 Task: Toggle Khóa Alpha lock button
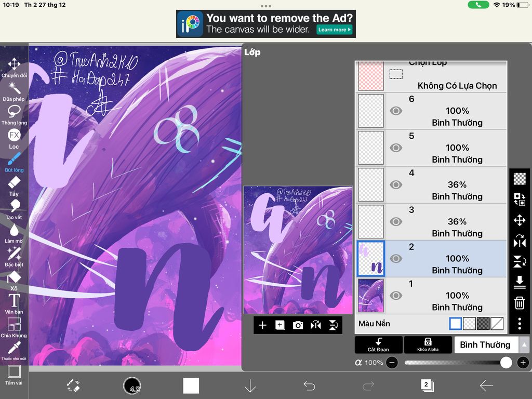tap(428, 345)
